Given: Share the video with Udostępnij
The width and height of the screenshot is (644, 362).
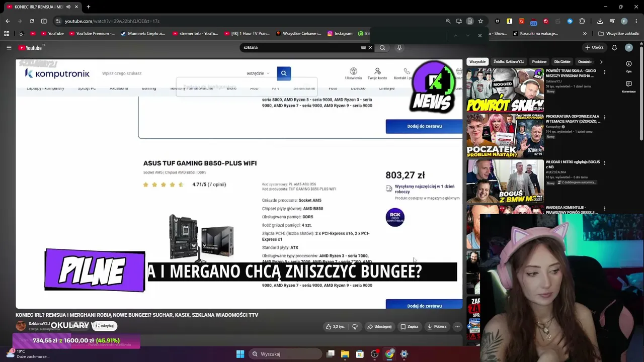Looking at the screenshot, I should [x=379, y=326].
